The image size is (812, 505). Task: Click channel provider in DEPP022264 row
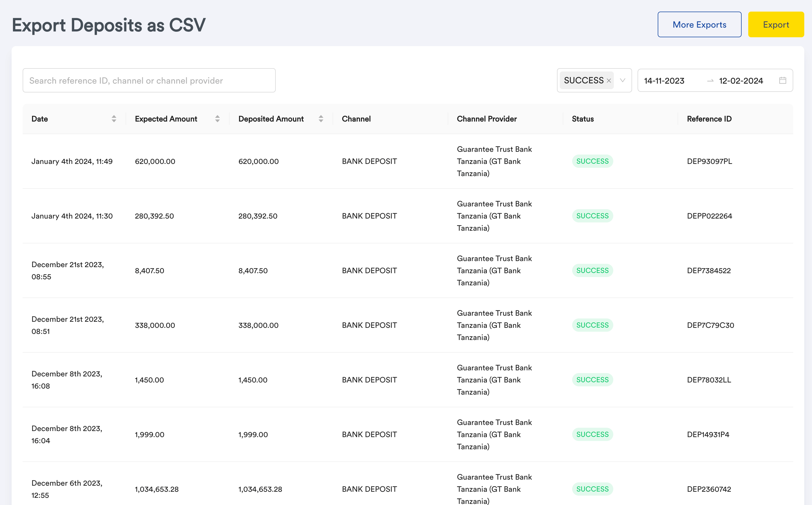(494, 216)
